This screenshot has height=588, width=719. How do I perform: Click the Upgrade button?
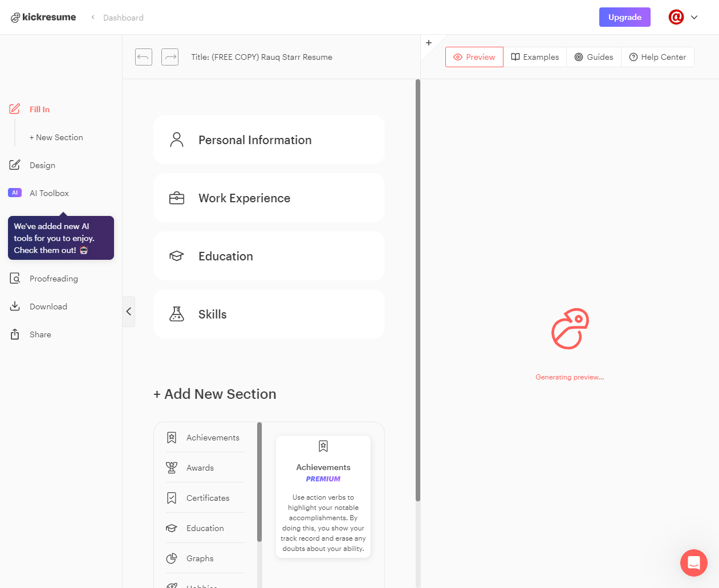tap(624, 17)
